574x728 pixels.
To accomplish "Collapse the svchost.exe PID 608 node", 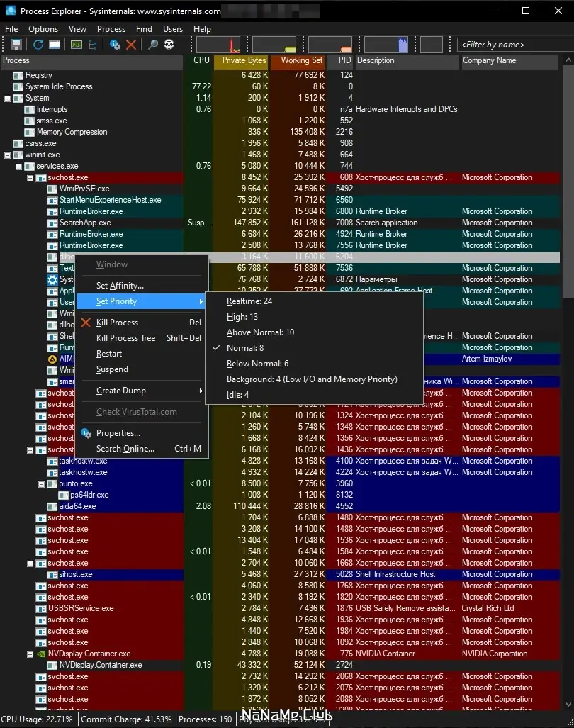I will (30, 178).
